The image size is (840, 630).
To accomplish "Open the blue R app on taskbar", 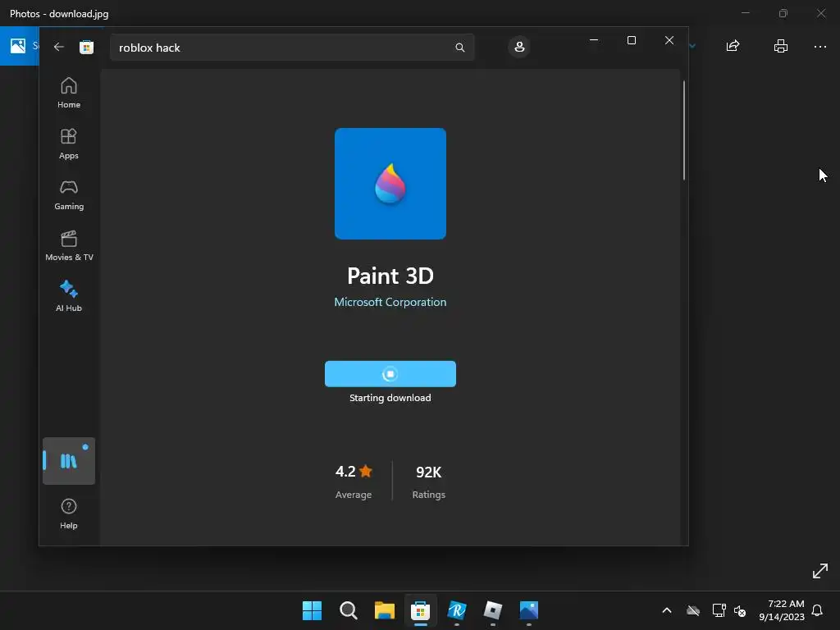I will pyautogui.click(x=456, y=610).
